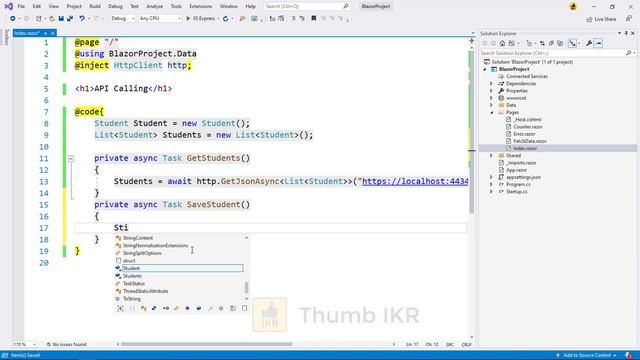Click the notifications bell icon in title bar
The image size is (640, 360).
point(573,6)
